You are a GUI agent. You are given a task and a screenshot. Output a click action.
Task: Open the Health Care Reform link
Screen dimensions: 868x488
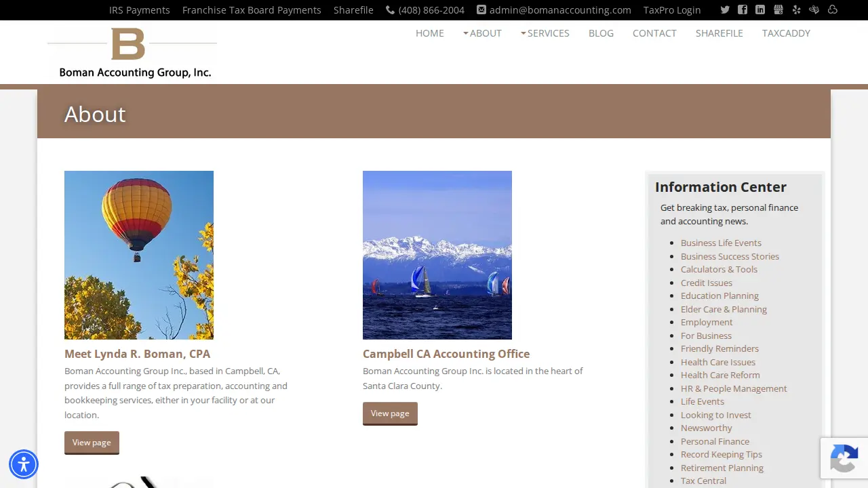[720, 375]
